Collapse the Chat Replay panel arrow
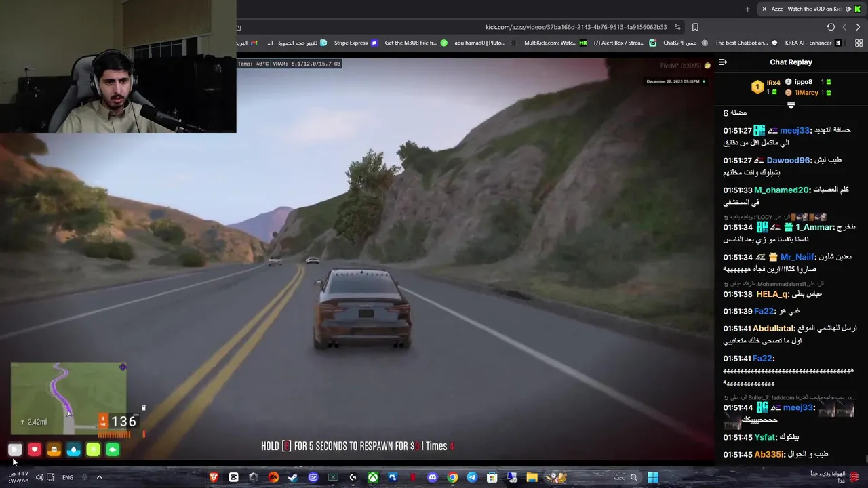 pyautogui.click(x=723, y=62)
